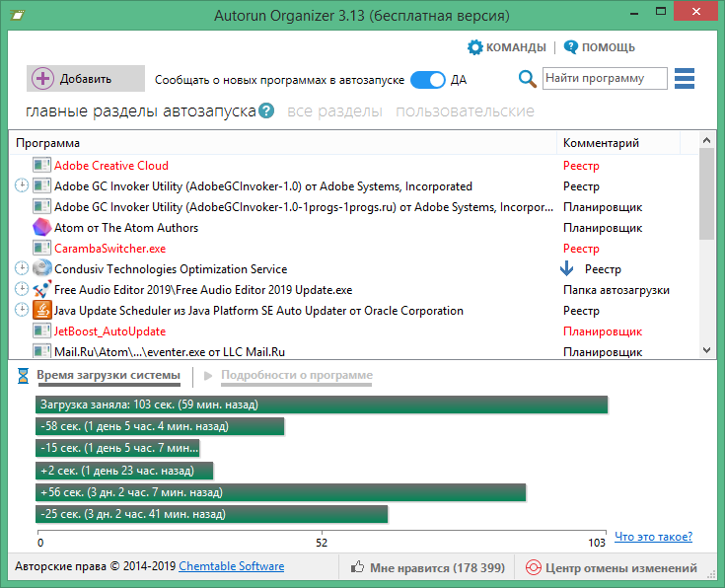Click the Мне нравится (178 399) button
Screen dimensions: 725x588
428,567
